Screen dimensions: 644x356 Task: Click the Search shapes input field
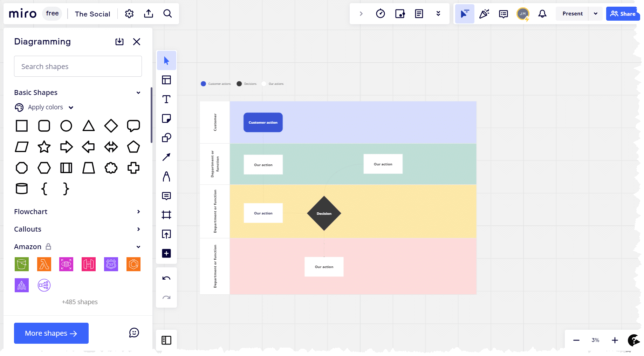[78, 66]
